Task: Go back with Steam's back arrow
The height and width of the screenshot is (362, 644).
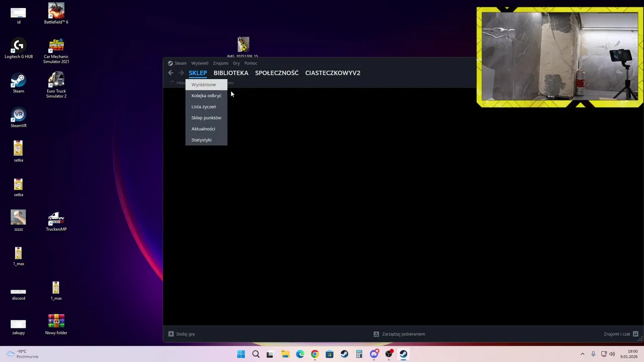Action: pos(171,73)
